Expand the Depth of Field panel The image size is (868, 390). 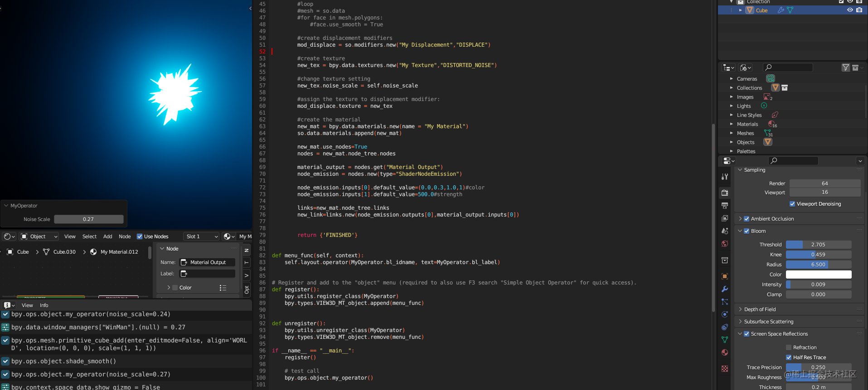pyautogui.click(x=740, y=309)
